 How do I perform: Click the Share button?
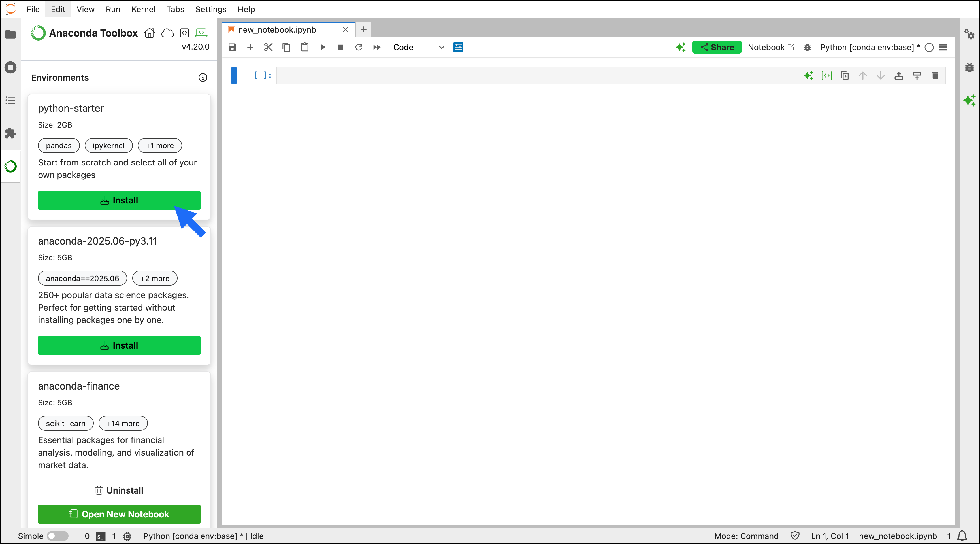click(717, 47)
